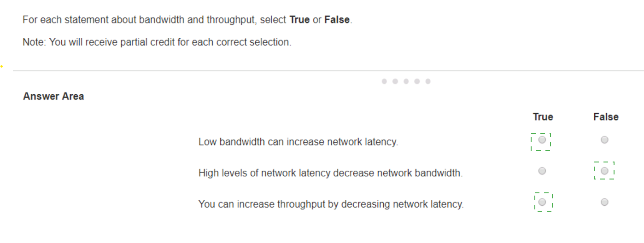Select False for low bandwidth increasing latency

(604, 140)
